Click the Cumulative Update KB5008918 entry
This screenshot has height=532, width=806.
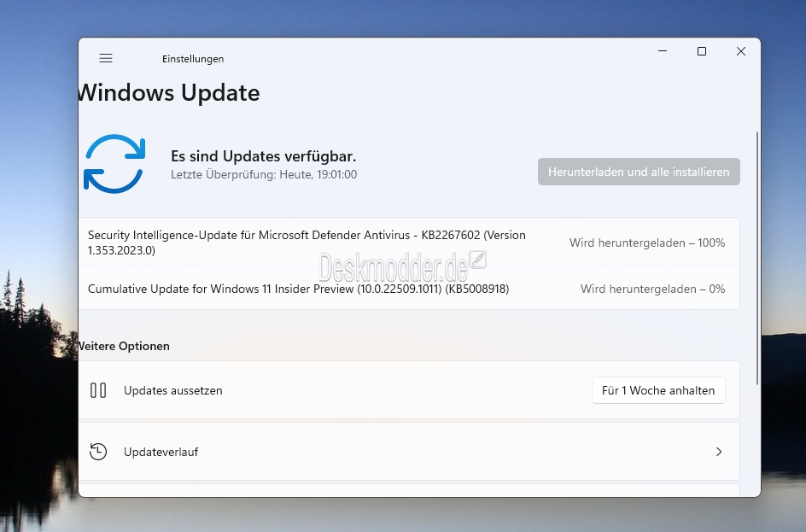pyautogui.click(x=409, y=289)
